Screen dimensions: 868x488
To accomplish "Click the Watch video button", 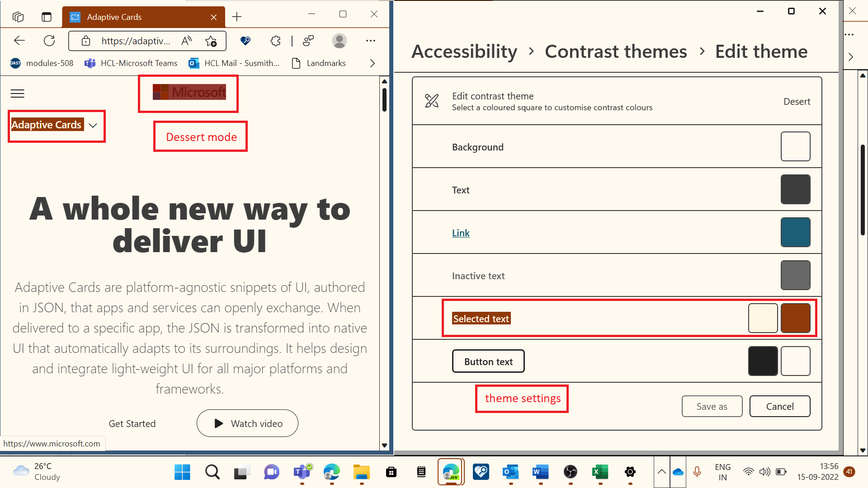I will coord(247,423).
